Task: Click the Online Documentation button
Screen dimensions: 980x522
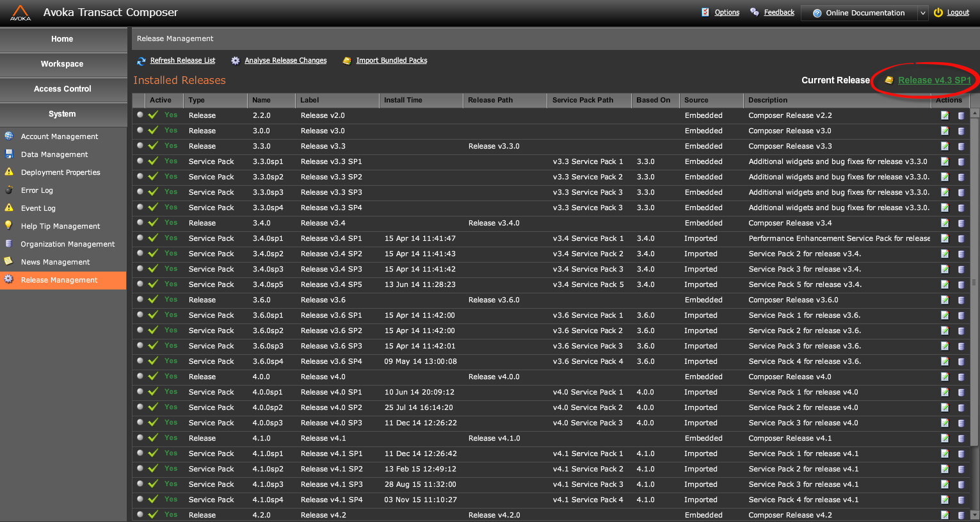Action: click(859, 13)
